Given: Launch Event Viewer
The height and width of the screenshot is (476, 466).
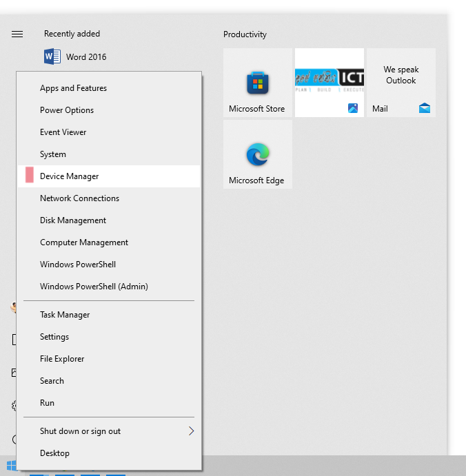Looking at the screenshot, I should 63,132.
